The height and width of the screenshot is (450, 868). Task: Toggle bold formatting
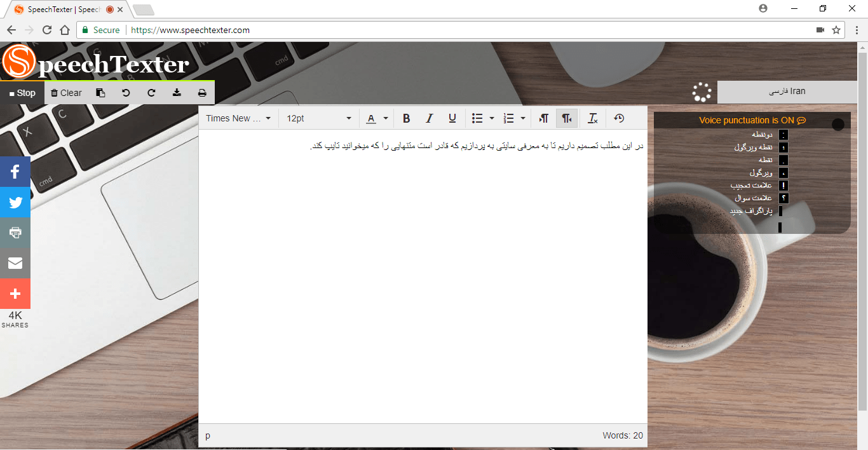point(407,118)
